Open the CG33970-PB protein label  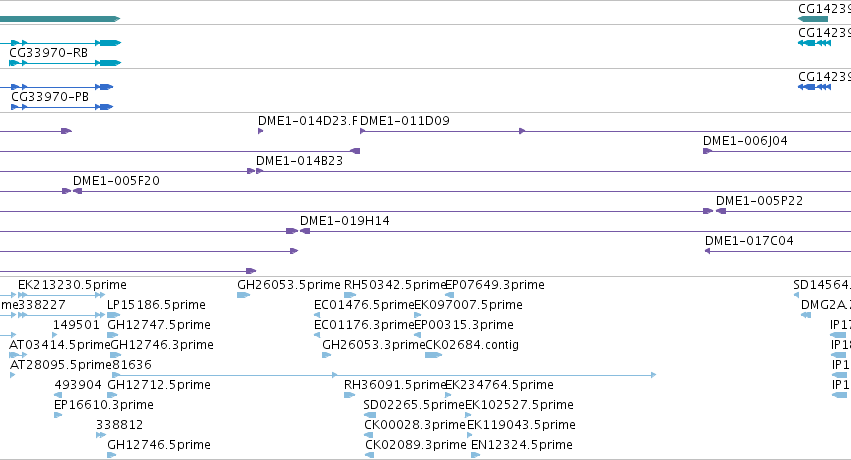coord(50,97)
